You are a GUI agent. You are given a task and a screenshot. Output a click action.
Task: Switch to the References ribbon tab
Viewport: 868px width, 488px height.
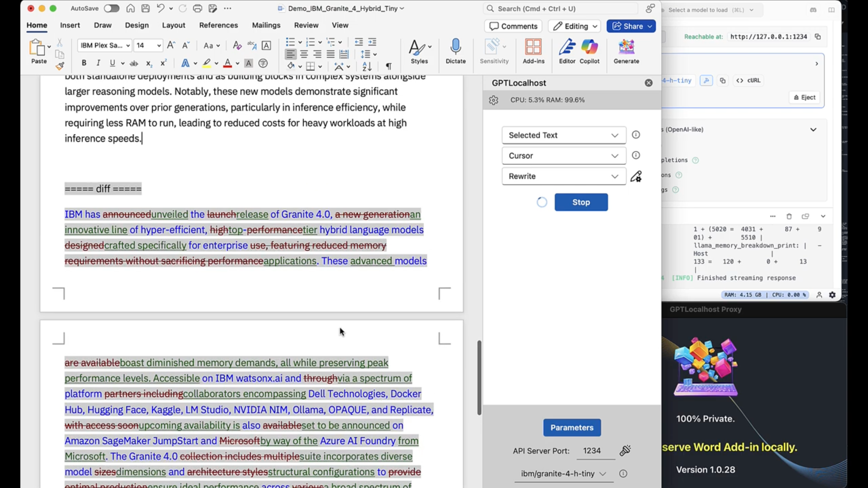[x=218, y=25]
